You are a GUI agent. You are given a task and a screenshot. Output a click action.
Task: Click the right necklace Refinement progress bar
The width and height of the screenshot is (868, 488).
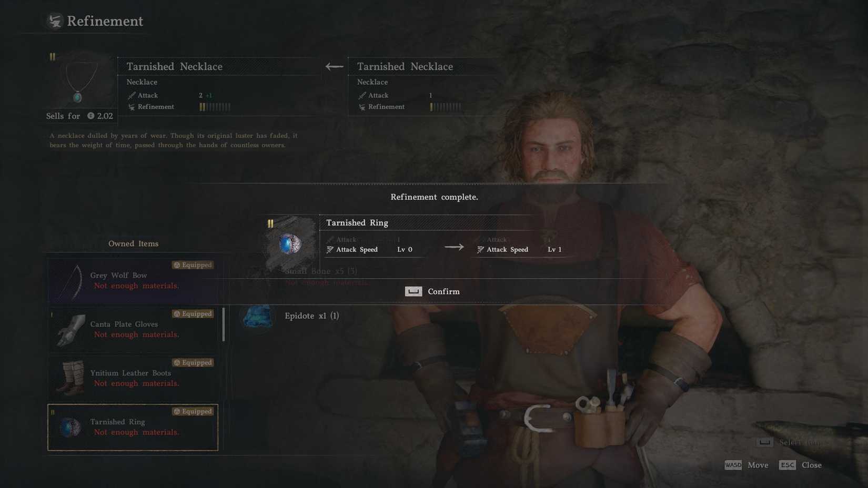point(445,107)
